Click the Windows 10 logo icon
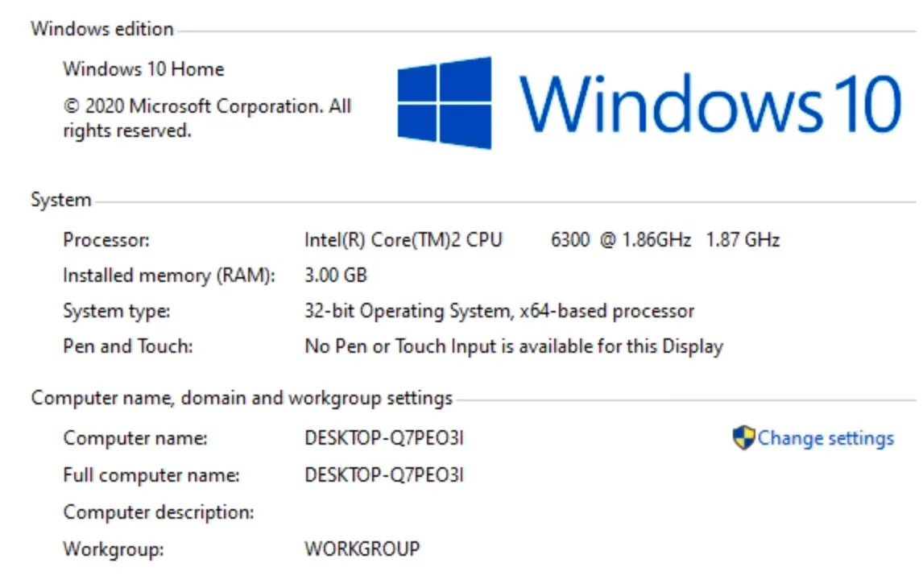This screenshot has height=588, width=923. 445,103
